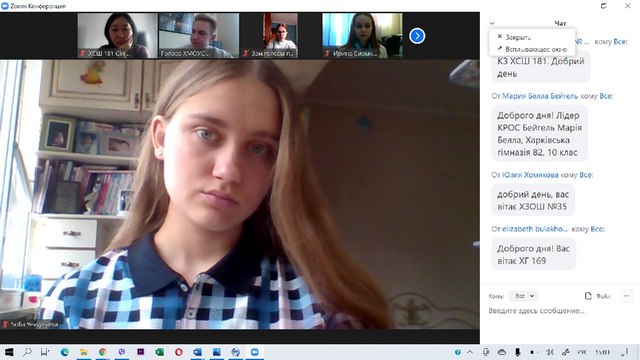This screenshot has width=640, height=360.
Task: Open the three-dots chat options menu
Action: pos(627,296)
